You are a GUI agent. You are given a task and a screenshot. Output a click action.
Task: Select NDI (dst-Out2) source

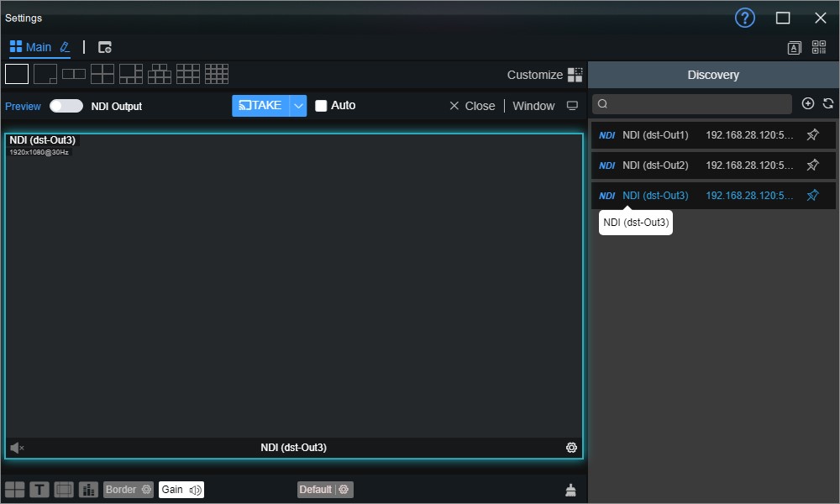713,165
